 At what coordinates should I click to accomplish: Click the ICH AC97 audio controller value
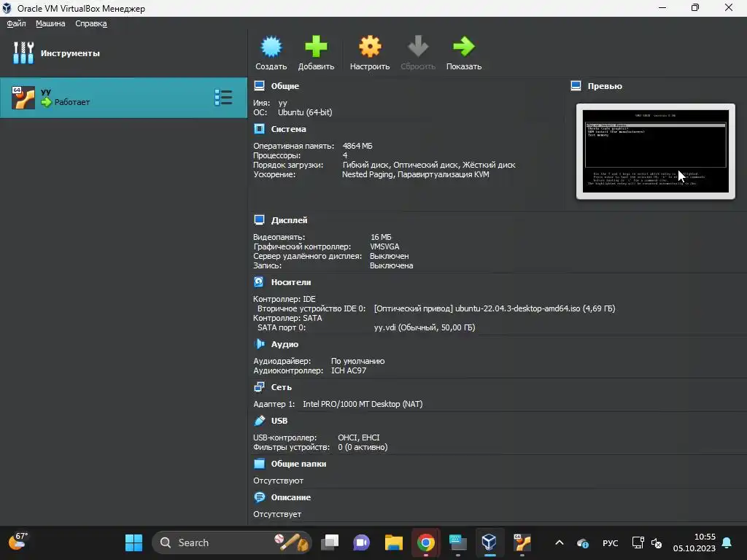point(349,370)
